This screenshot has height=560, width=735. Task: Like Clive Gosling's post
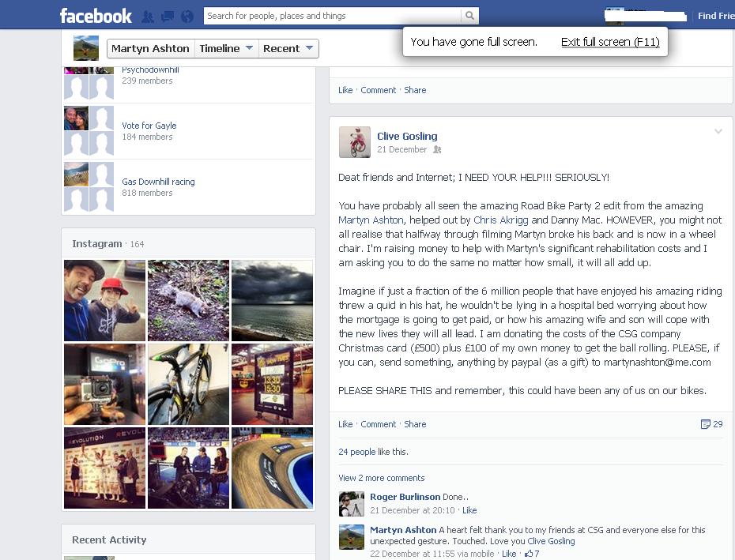[x=345, y=424]
